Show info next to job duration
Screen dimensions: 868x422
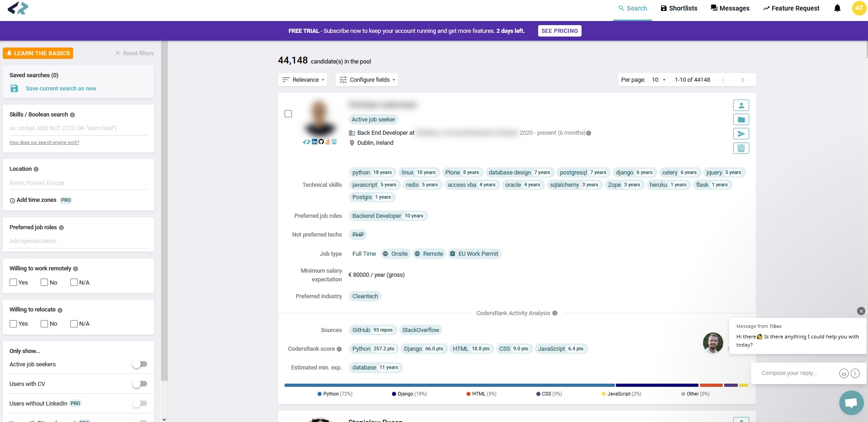pos(588,133)
